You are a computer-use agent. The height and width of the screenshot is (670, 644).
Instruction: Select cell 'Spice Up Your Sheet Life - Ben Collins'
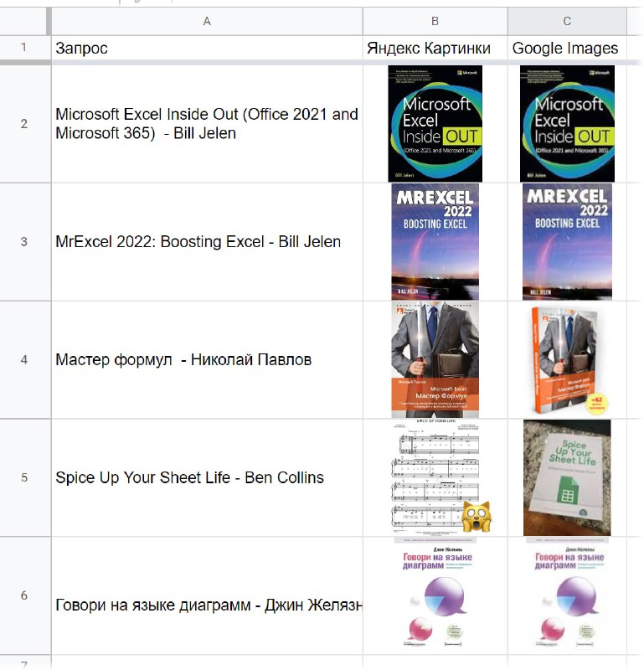[x=207, y=477]
